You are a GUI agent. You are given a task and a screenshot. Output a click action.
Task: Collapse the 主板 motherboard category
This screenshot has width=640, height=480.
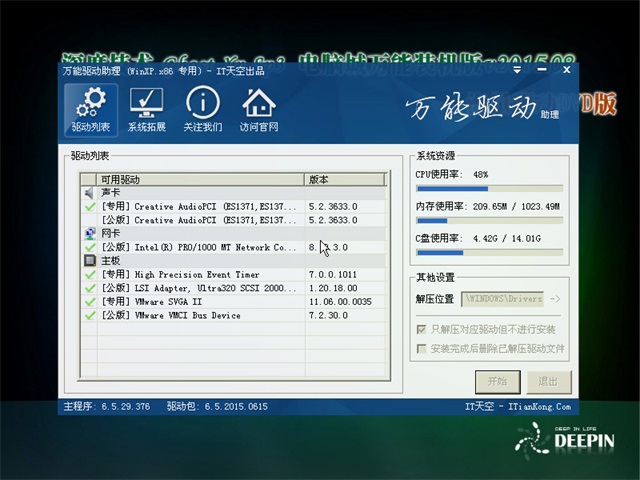pos(108,260)
